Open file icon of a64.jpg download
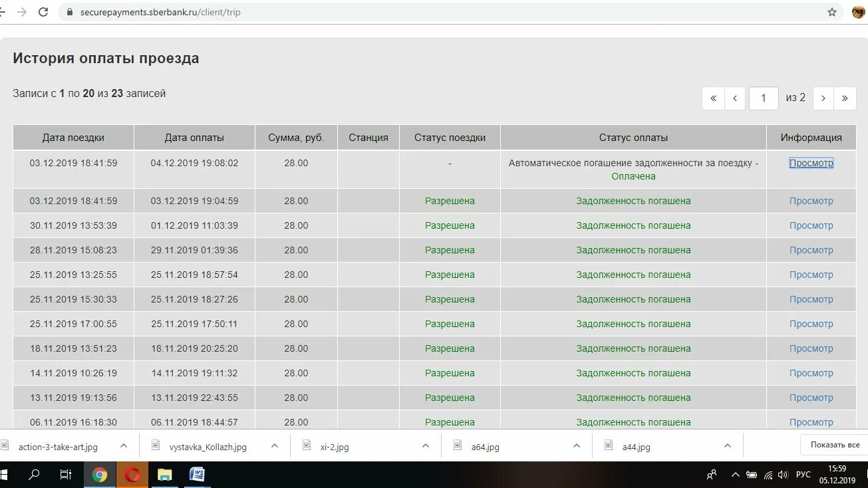868x488 pixels. (458, 446)
